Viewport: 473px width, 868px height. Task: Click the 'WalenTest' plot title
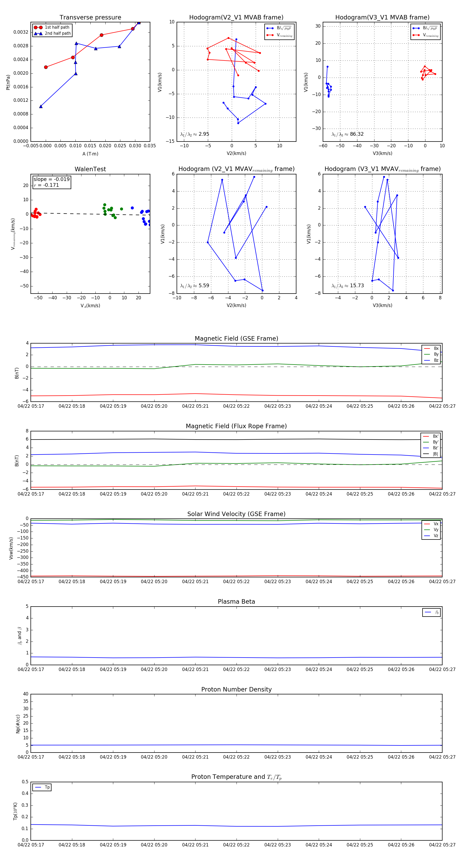(x=90, y=169)
